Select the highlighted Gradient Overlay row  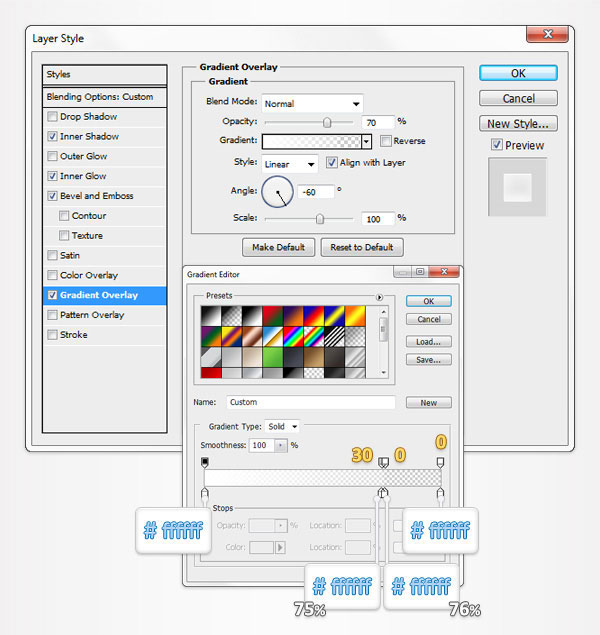click(104, 295)
